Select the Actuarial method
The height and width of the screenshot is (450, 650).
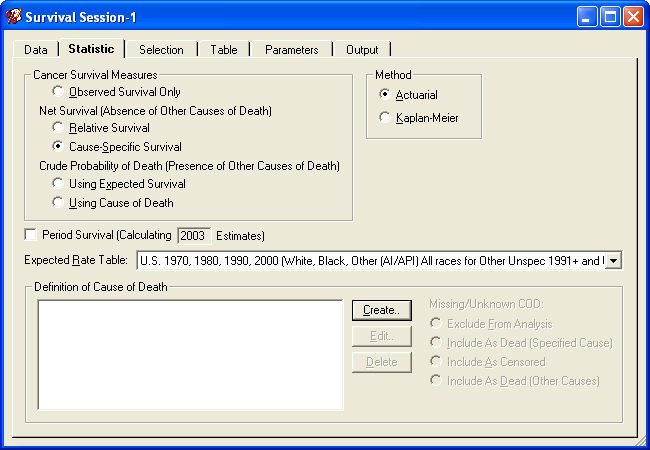[385, 95]
